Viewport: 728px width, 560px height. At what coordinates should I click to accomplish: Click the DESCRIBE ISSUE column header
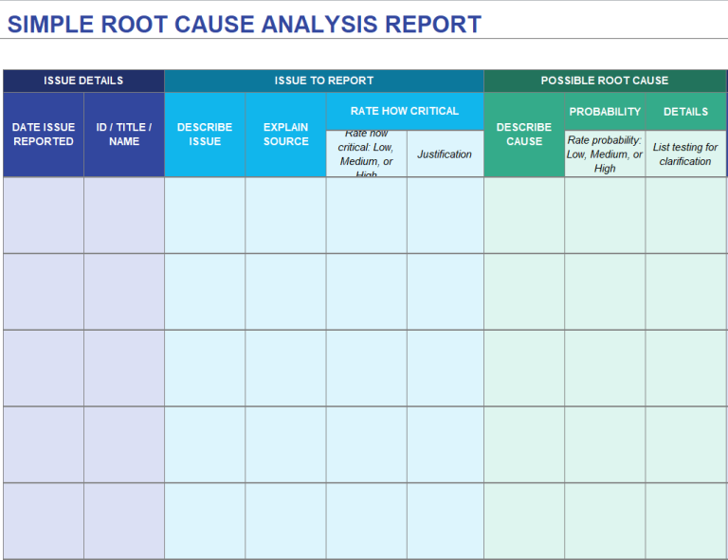pos(205,135)
